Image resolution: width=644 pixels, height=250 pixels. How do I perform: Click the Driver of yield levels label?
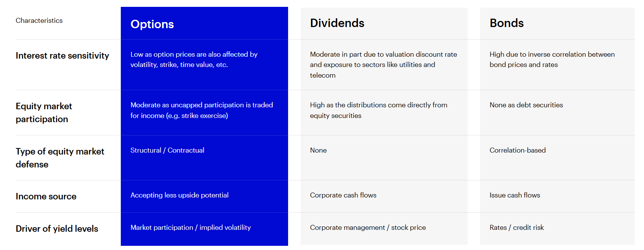pos(57,229)
